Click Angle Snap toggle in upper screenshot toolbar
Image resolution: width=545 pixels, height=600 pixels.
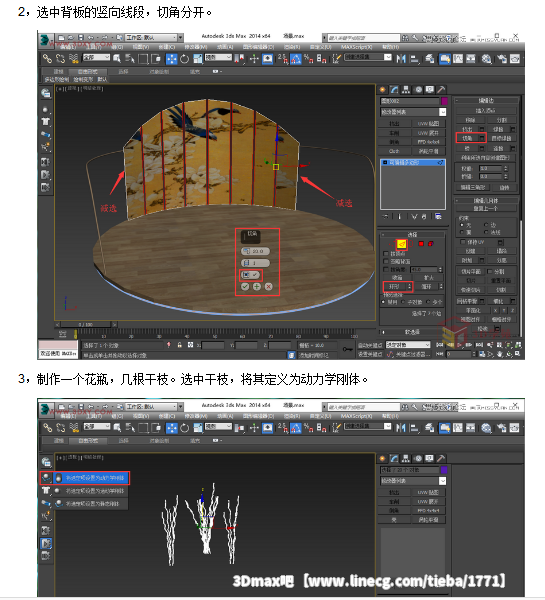point(295,59)
